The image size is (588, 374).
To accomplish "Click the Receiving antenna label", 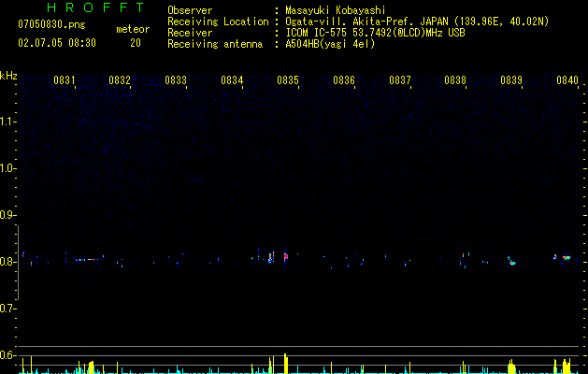I will pos(215,44).
